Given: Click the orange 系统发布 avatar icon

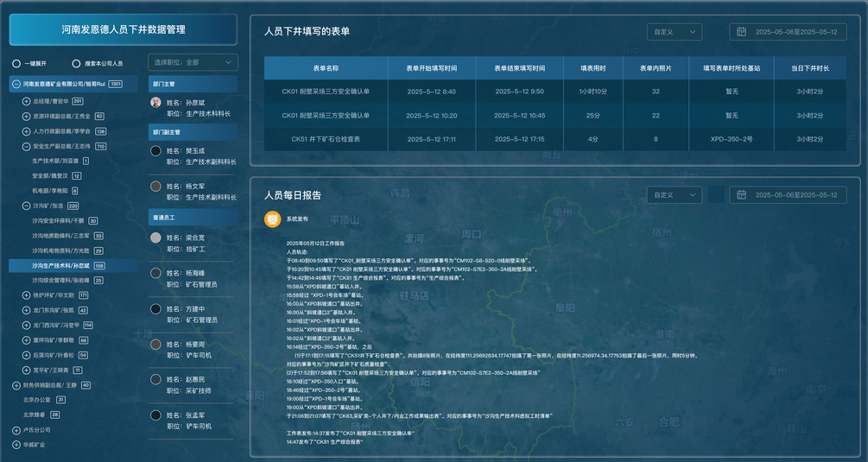Looking at the screenshot, I should point(271,219).
